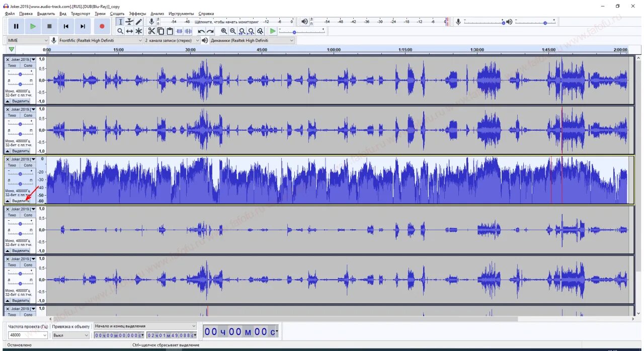The image size is (644, 351).
Task: Click the Cut scissors icon
Action: click(x=152, y=31)
